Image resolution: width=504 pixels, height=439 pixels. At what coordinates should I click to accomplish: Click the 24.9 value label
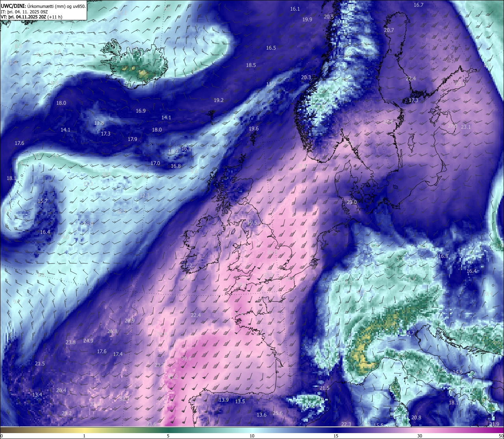[x=88, y=341]
